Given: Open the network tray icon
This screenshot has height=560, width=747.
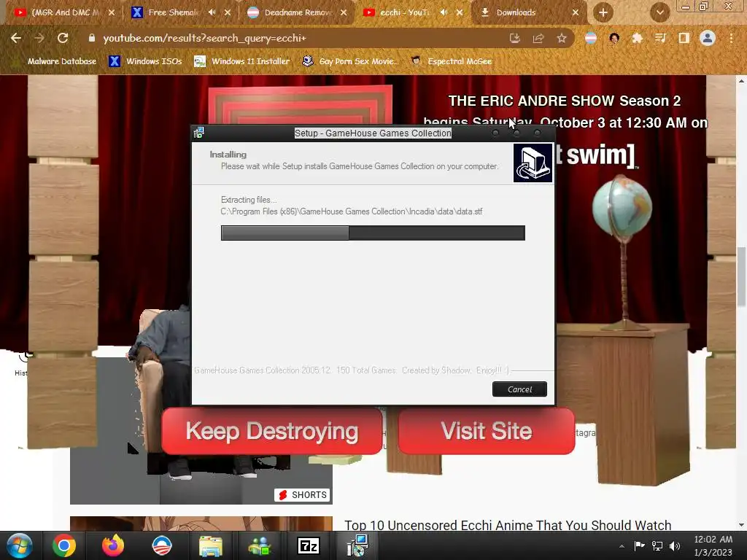Looking at the screenshot, I should [657, 545].
